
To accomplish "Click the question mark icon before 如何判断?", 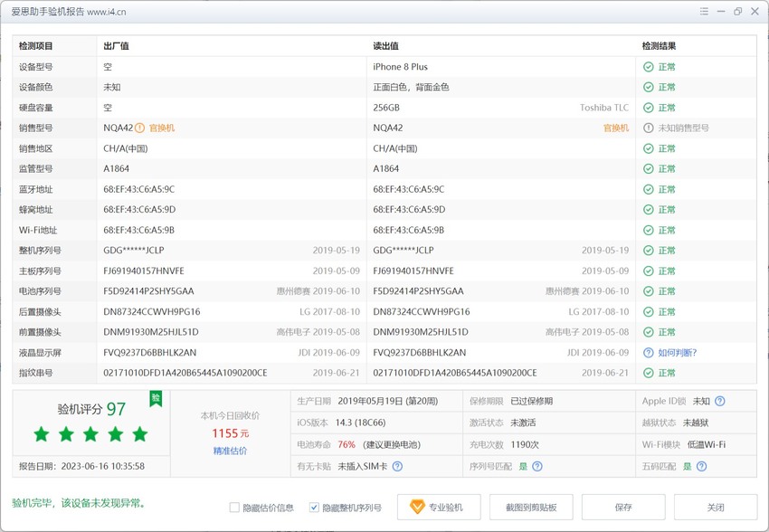I will [x=649, y=353].
